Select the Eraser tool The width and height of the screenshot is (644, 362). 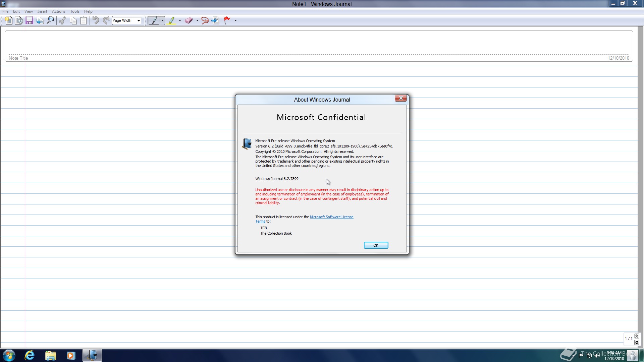pos(189,20)
